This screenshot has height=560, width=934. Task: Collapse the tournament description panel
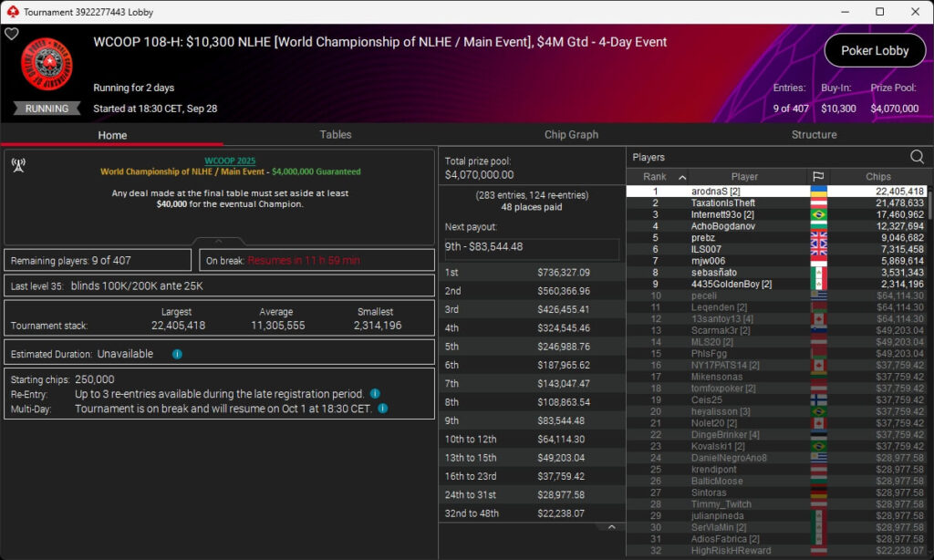coord(219,241)
